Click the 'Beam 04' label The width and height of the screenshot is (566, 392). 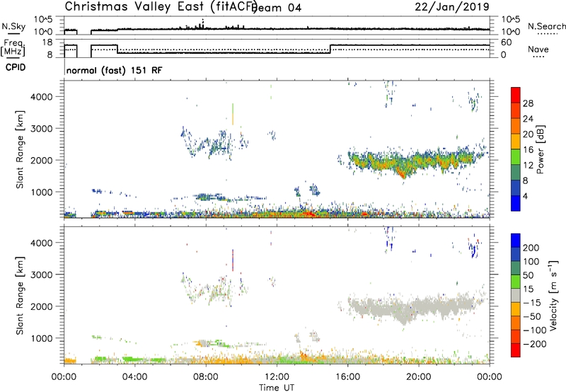tap(277, 8)
